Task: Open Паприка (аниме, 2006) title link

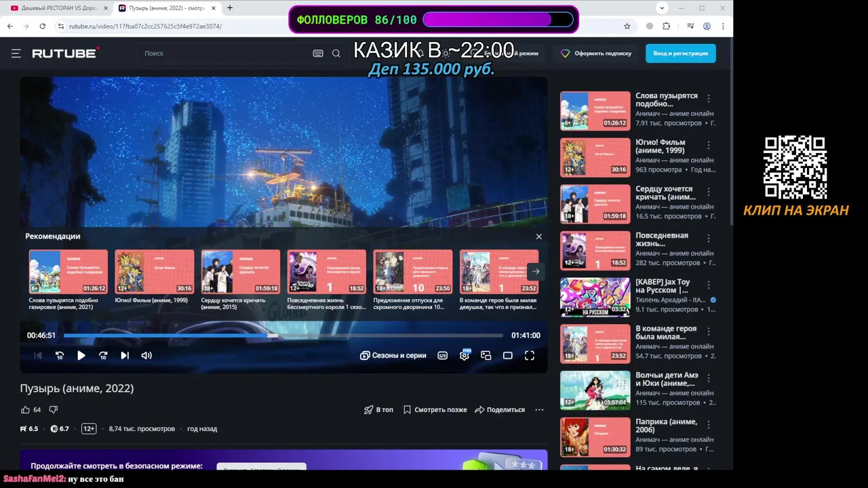Action: point(666,426)
